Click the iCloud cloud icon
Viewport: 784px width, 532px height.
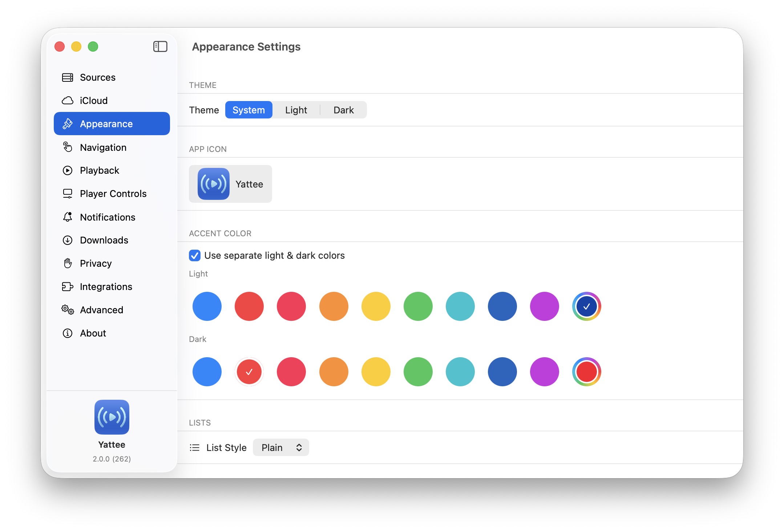pyautogui.click(x=68, y=101)
